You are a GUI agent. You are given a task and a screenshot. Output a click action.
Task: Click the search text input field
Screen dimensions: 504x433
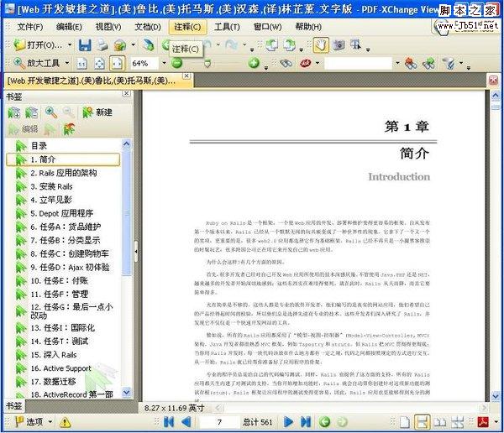pos(359,63)
